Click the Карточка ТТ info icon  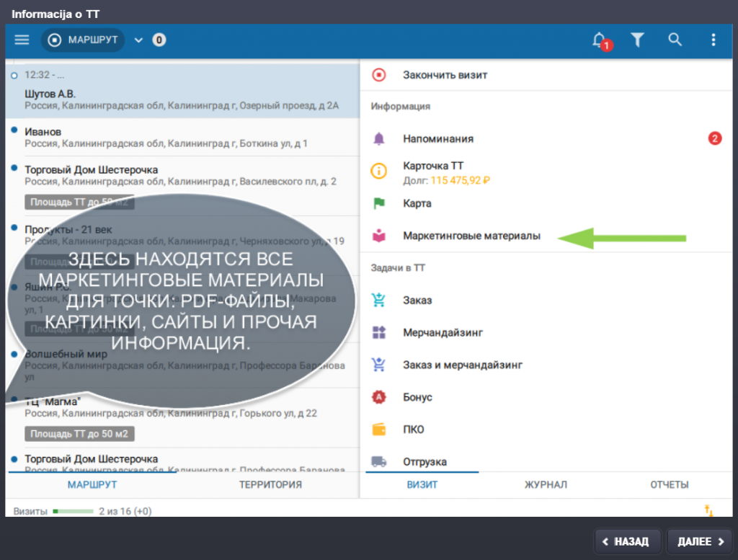(x=379, y=171)
